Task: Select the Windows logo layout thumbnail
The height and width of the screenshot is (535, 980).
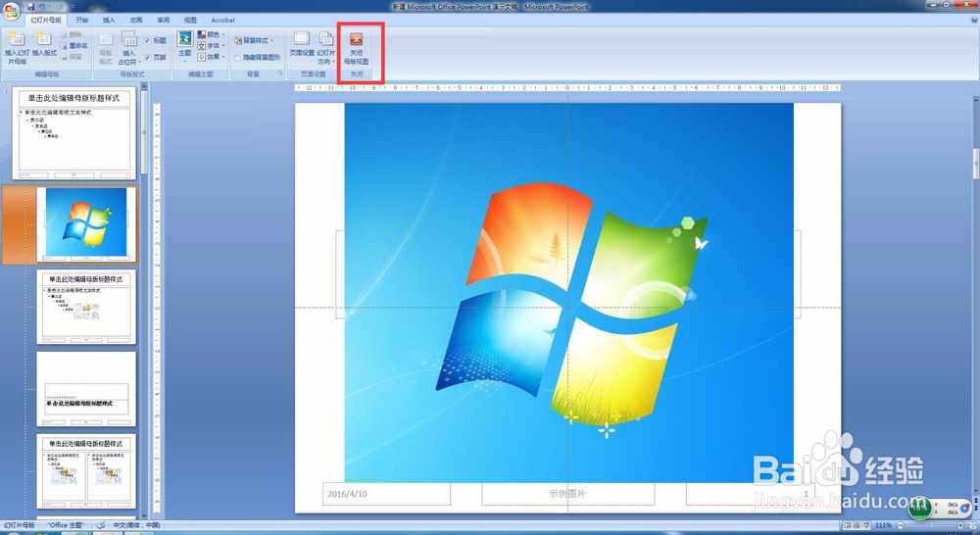Action: pos(86,223)
